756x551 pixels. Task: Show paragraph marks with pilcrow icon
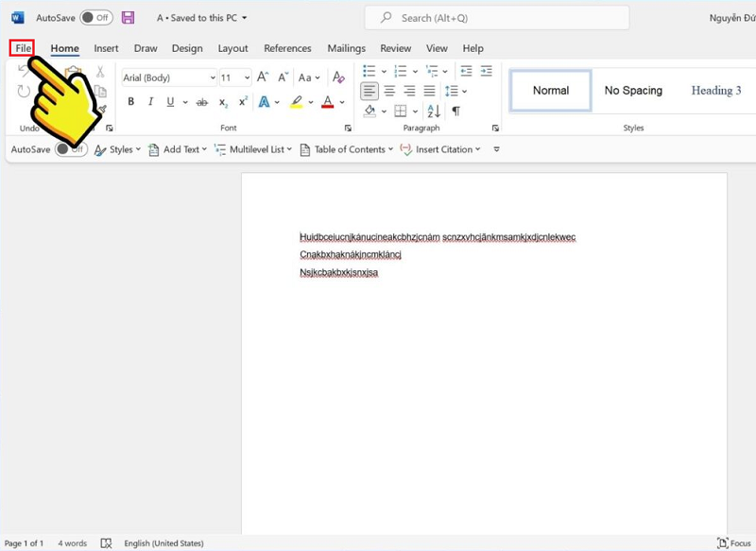pyautogui.click(x=455, y=112)
